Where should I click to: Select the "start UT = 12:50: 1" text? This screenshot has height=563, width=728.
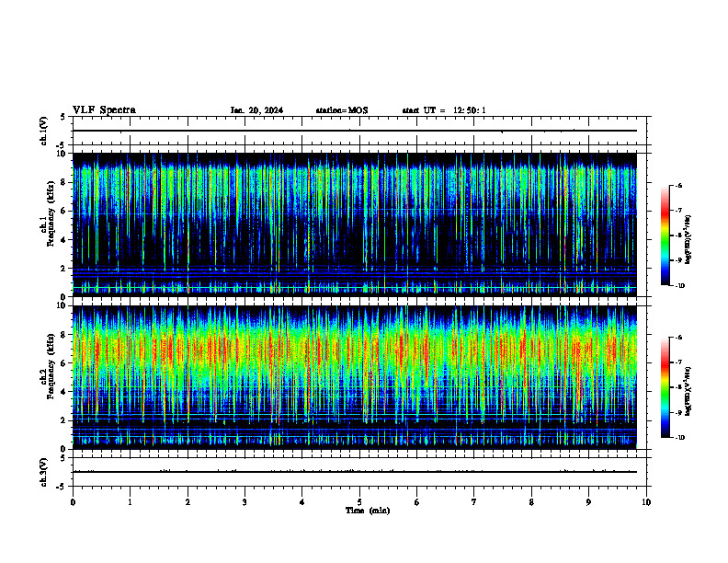(x=444, y=110)
